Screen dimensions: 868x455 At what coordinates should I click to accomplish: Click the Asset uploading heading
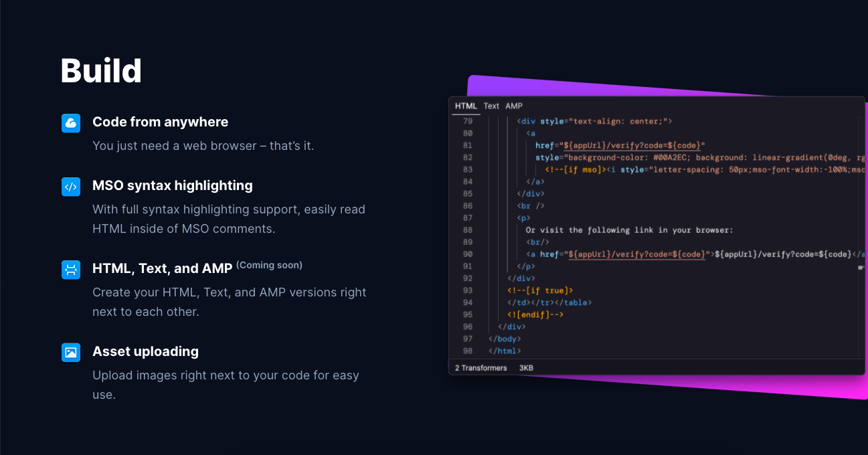(145, 351)
